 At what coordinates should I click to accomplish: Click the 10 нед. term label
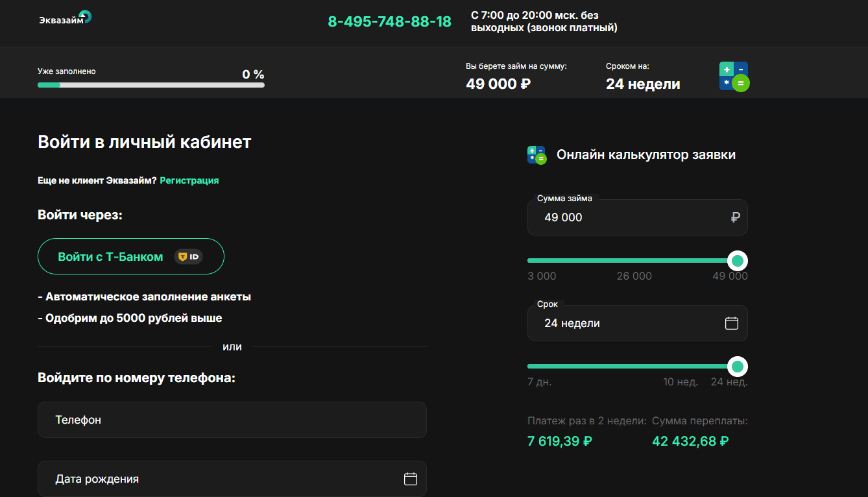point(681,382)
